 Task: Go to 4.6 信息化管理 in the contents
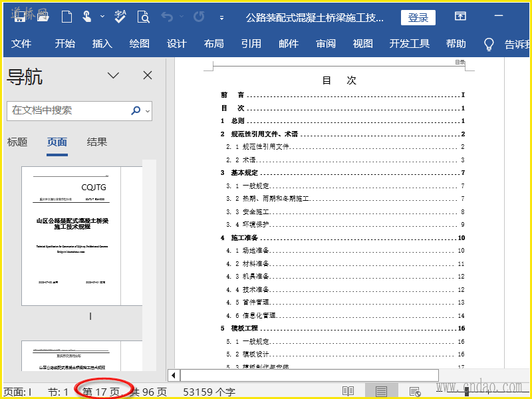[x=345, y=315]
